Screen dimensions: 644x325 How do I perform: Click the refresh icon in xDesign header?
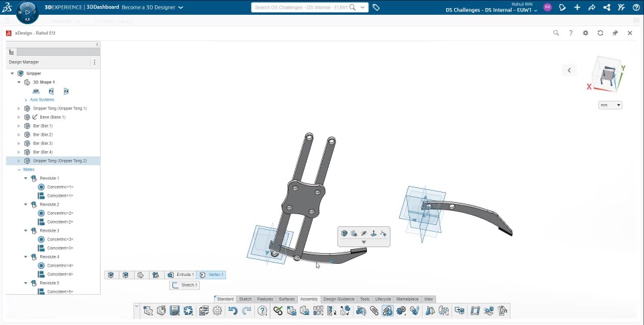pyautogui.click(x=600, y=33)
